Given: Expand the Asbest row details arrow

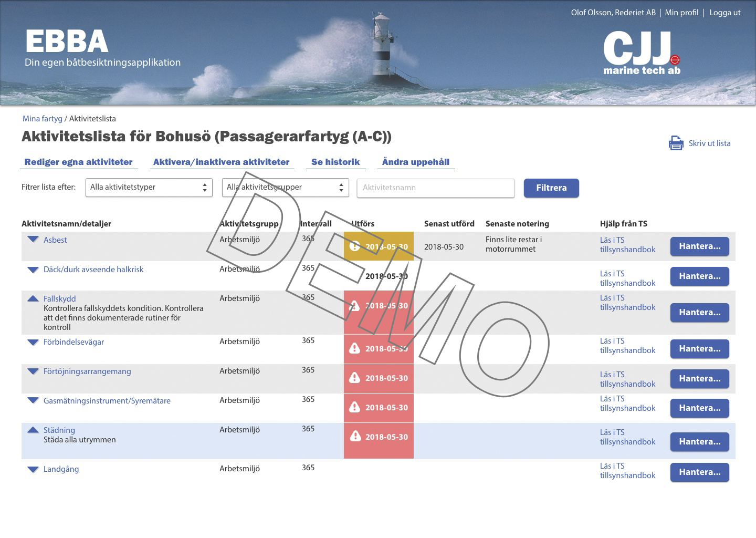Looking at the screenshot, I should click(33, 240).
